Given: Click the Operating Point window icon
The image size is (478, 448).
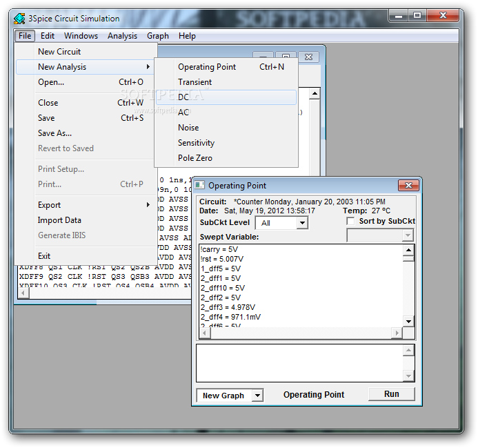Looking at the screenshot, I should (199, 185).
